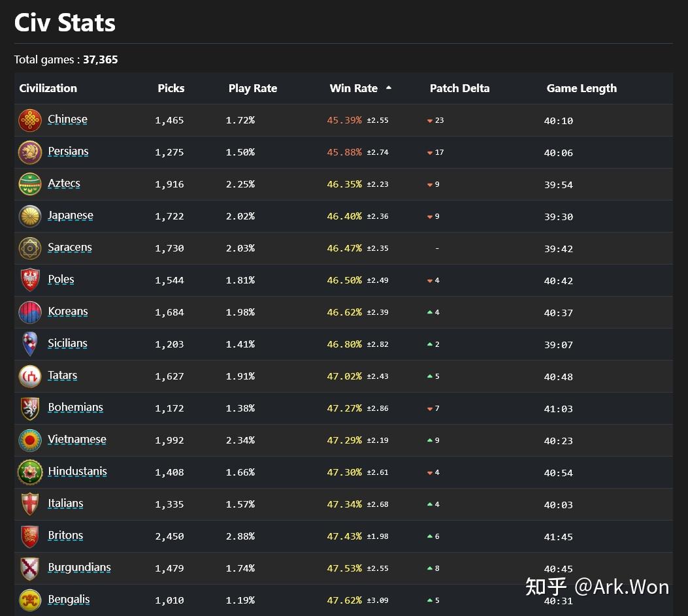Click the Britons shield icon
The width and height of the screenshot is (688, 616).
click(x=30, y=536)
